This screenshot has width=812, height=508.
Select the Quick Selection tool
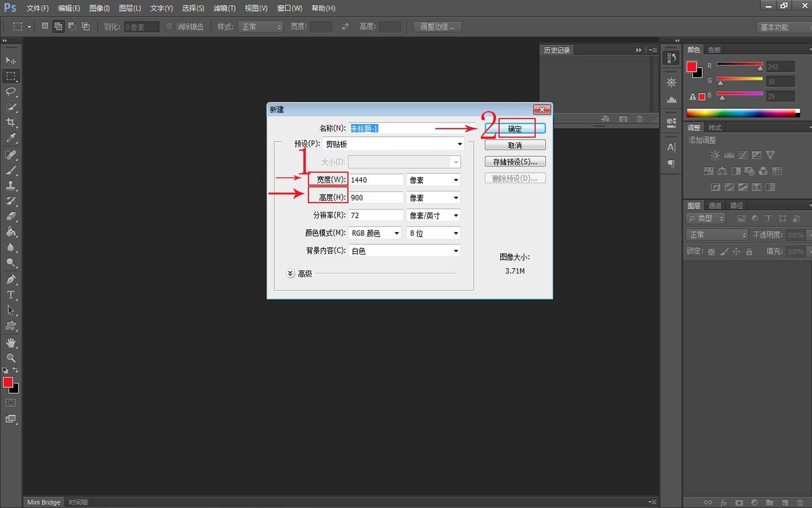pyautogui.click(x=11, y=107)
